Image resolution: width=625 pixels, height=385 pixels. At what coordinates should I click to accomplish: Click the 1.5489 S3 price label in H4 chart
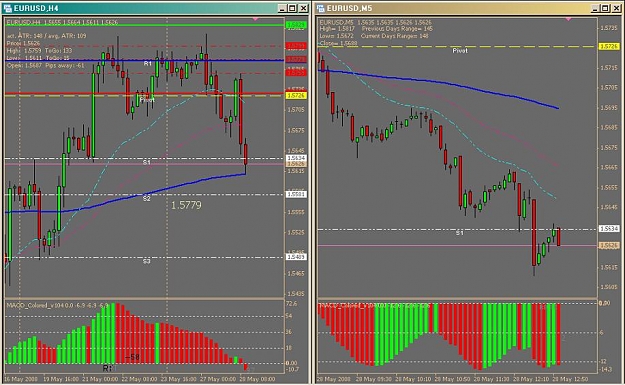[x=296, y=257]
